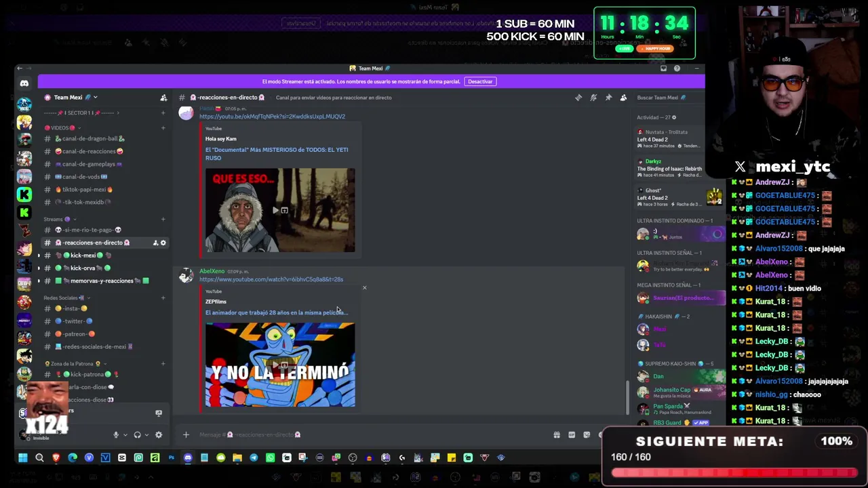868x488 pixels.
Task: Click the Windows Start button
Action: tap(23, 457)
